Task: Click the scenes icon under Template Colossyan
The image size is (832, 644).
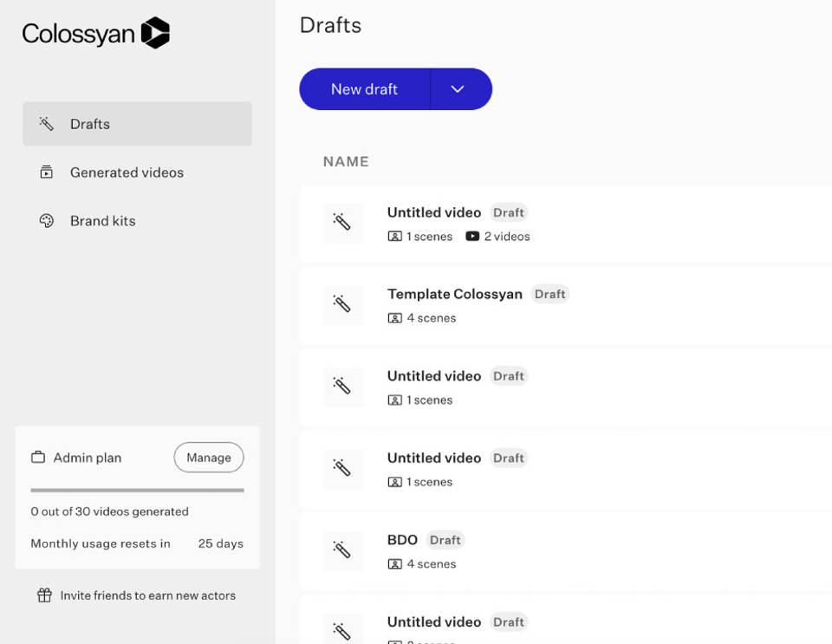Action: pos(397,319)
